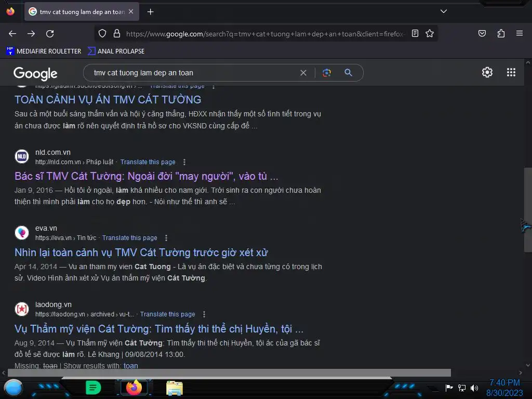The height and width of the screenshot is (399, 532).
Task: Open network tray icon
Action: [x=461, y=388]
